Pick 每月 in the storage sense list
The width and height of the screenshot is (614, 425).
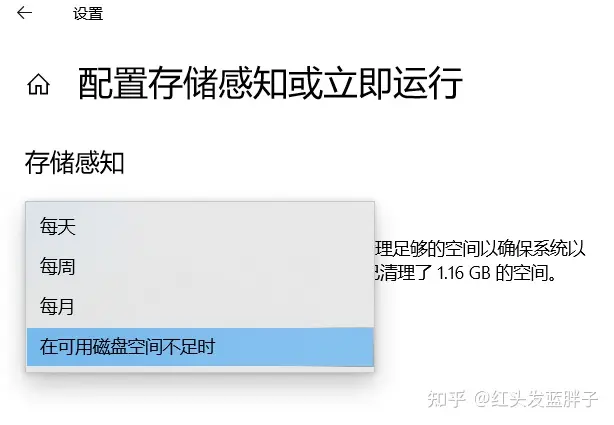coord(200,307)
